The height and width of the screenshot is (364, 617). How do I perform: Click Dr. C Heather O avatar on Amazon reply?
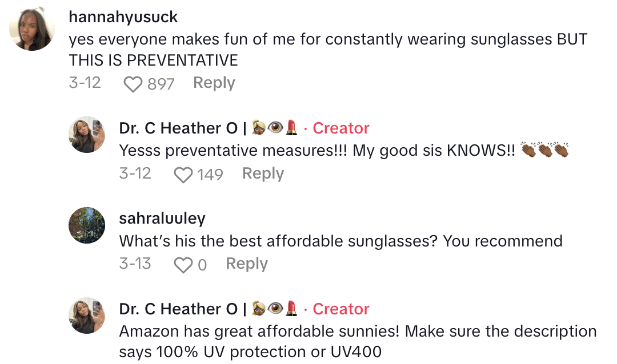pyautogui.click(x=87, y=316)
